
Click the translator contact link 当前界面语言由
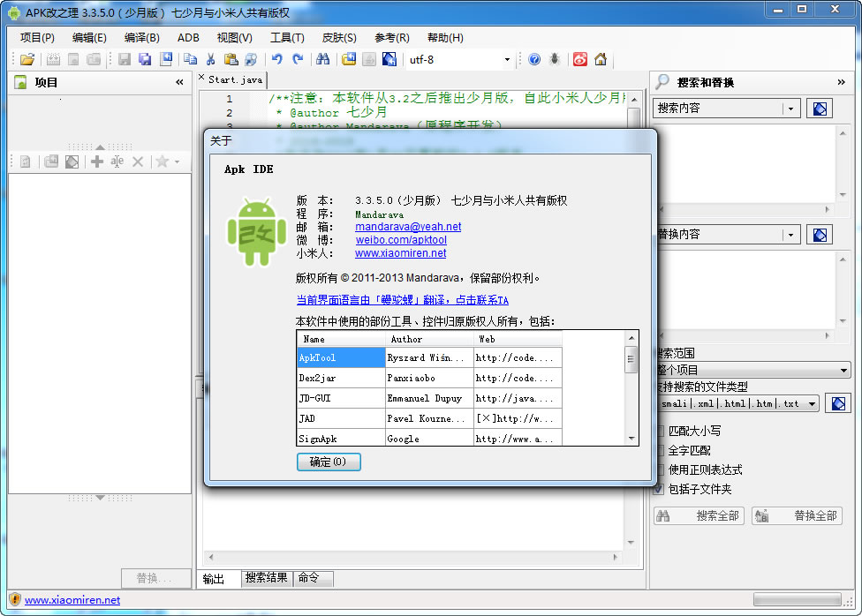403,300
